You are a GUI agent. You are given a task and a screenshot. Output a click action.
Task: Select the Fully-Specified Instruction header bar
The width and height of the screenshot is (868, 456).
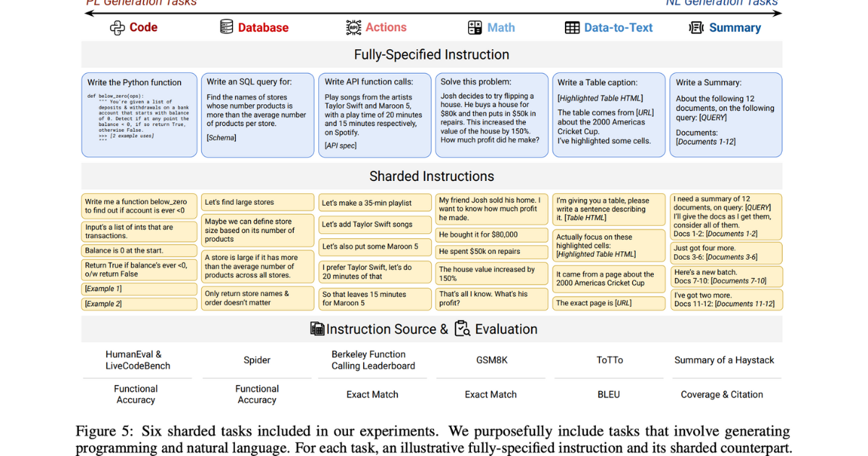tap(431, 55)
